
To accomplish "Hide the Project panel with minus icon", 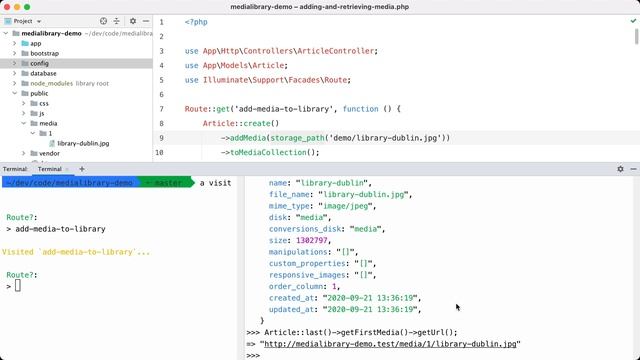I will [146, 21].
